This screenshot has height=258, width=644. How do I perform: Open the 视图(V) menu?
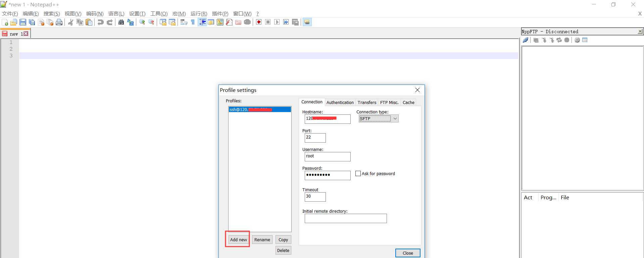point(73,14)
